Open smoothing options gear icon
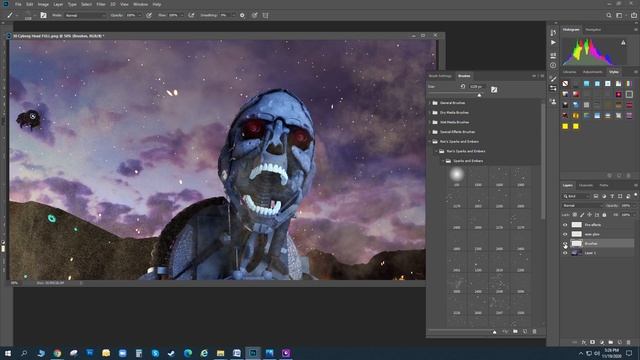 242,16
